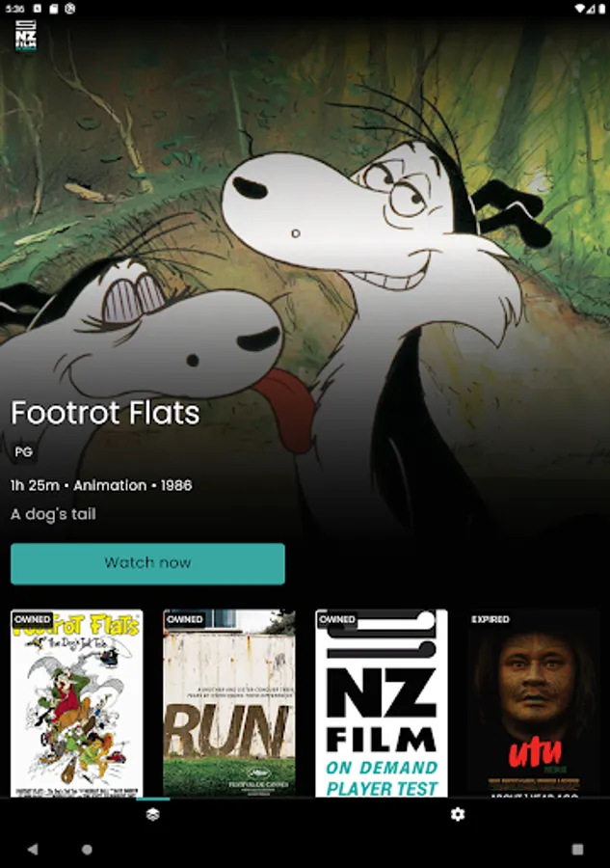Image resolution: width=610 pixels, height=868 pixels.
Task: Tap the Android back navigation icon
Action: pyautogui.click(x=33, y=849)
